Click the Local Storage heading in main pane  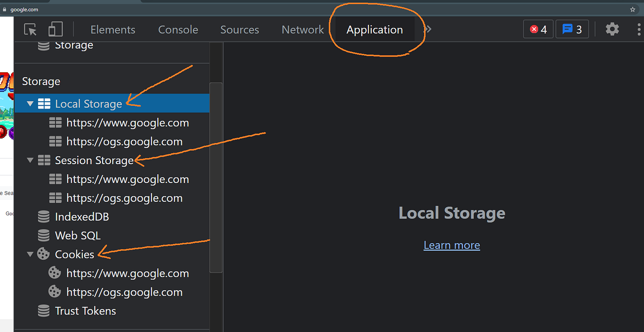(452, 213)
